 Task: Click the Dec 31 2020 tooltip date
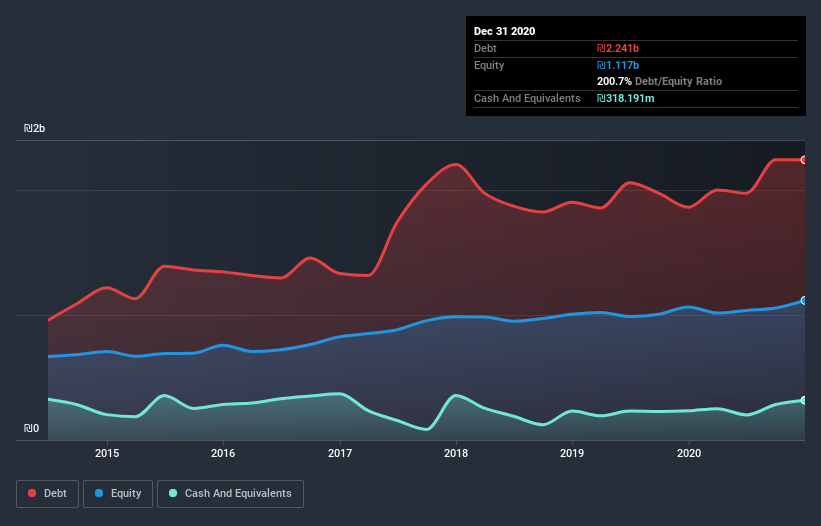pyautogui.click(x=505, y=31)
